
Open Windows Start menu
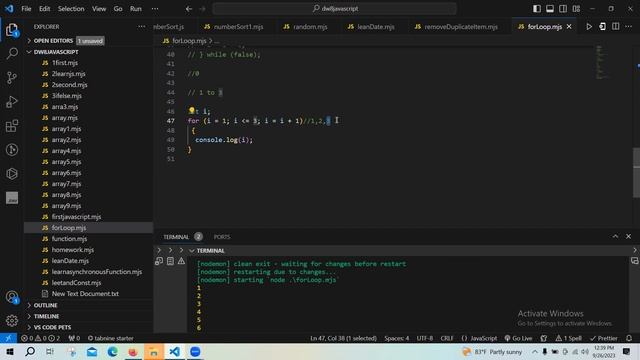pyautogui.click(x=9, y=352)
